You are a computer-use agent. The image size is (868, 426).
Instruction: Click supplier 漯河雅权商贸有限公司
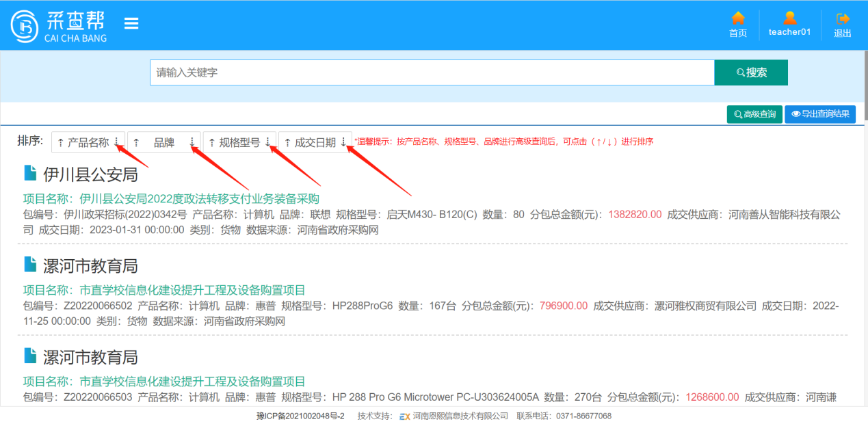706,306
